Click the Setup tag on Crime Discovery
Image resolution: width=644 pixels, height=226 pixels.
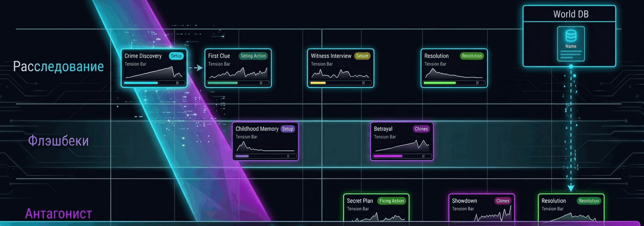point(176,56)
